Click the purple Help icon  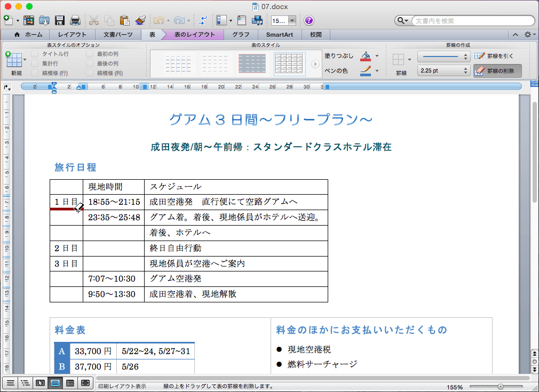tap(308, 21)
